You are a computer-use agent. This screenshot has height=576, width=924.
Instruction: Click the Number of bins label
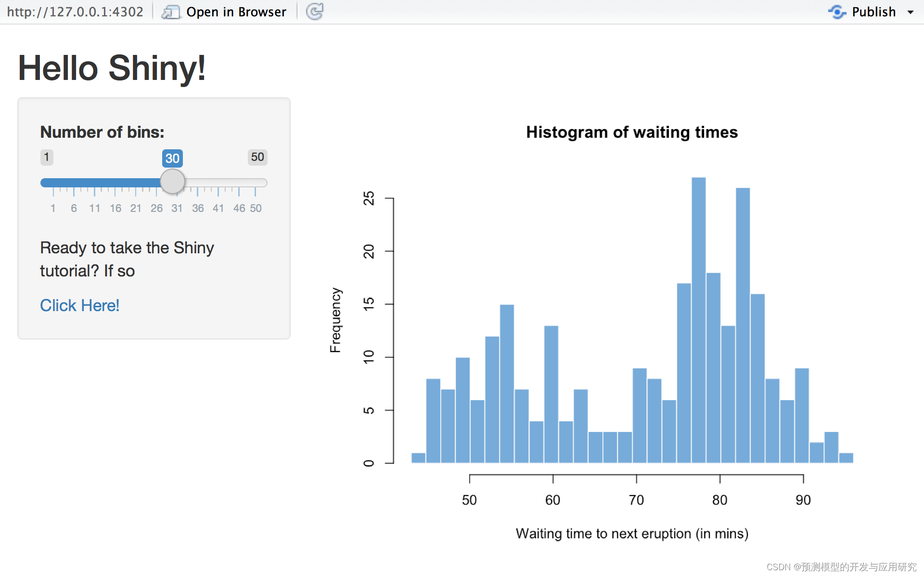pos(102,132)
